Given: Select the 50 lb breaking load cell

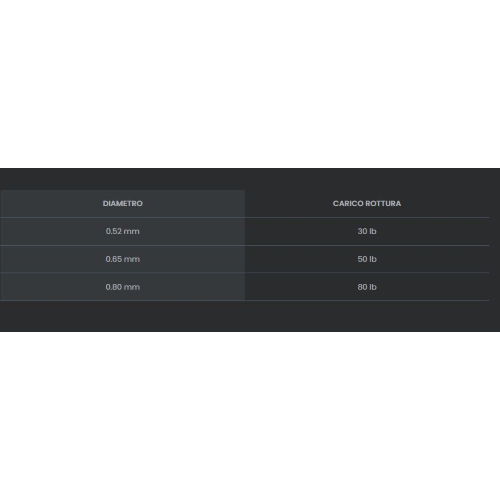Looking at the screenshot, I should click(367, 259).
